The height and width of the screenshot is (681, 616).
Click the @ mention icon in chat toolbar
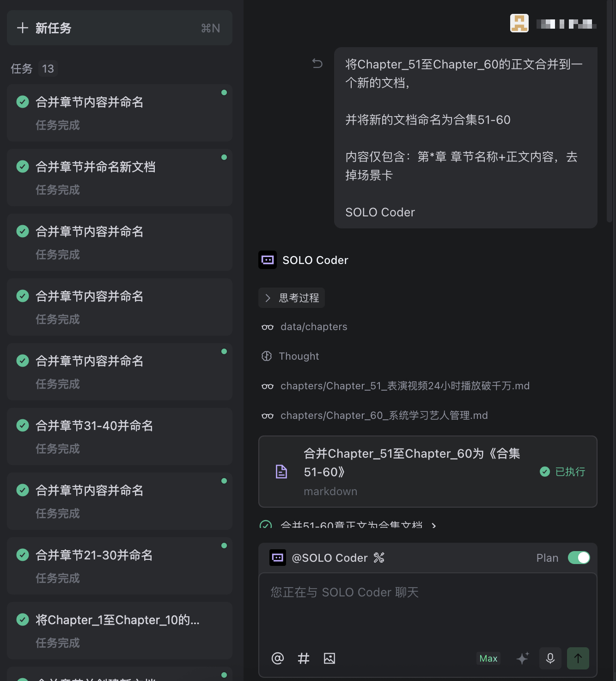pos(277,658)
